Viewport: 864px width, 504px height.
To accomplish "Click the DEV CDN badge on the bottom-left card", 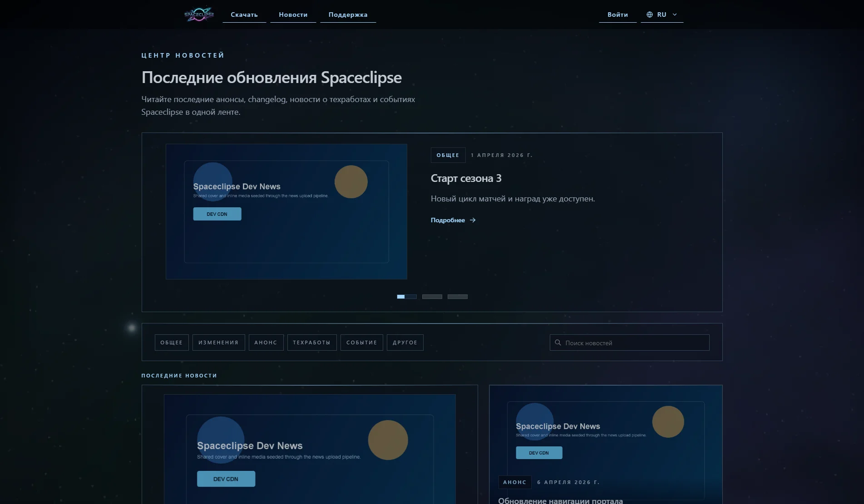I will 226,479.
